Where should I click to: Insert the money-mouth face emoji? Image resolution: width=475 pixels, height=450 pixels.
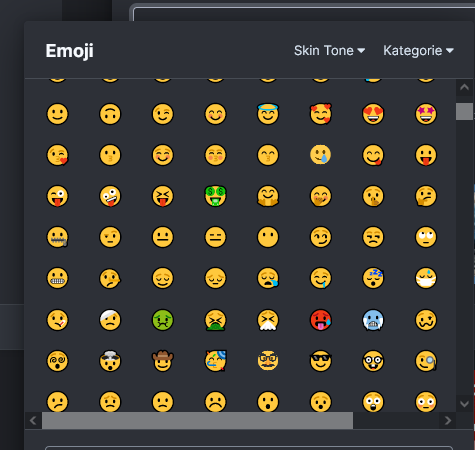215,196
